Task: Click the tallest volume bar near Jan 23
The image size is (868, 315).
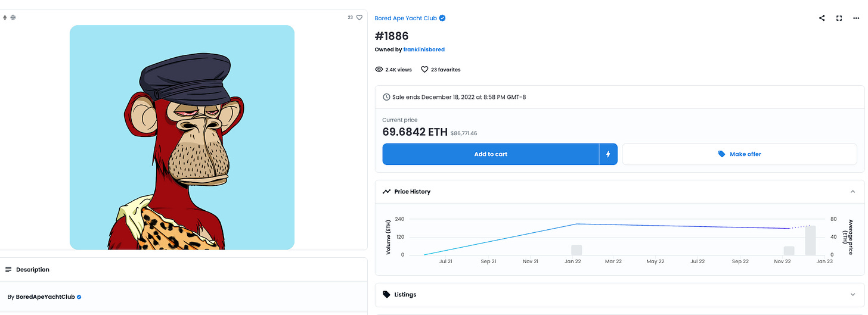Action: tap(810, 241)
